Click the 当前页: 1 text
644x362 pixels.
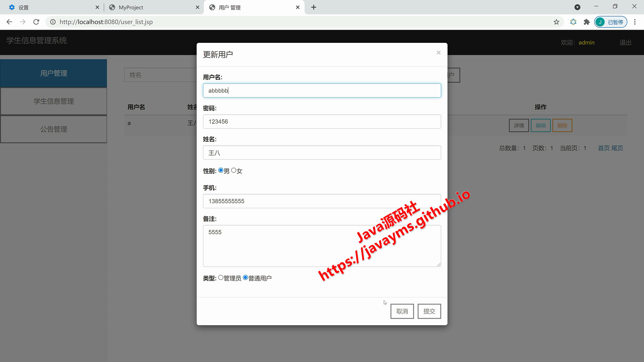(573, 148)
